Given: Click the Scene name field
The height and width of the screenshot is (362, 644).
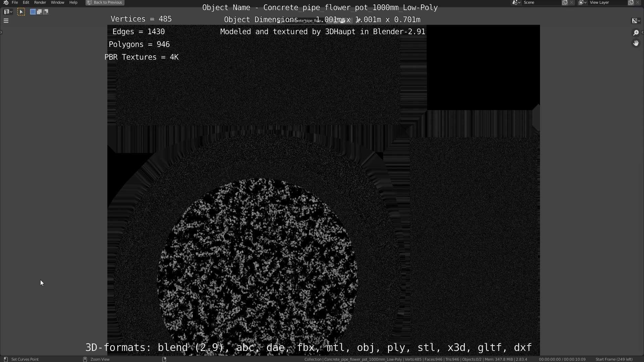Looking at the screenshot, I should (x=541, y=2).
